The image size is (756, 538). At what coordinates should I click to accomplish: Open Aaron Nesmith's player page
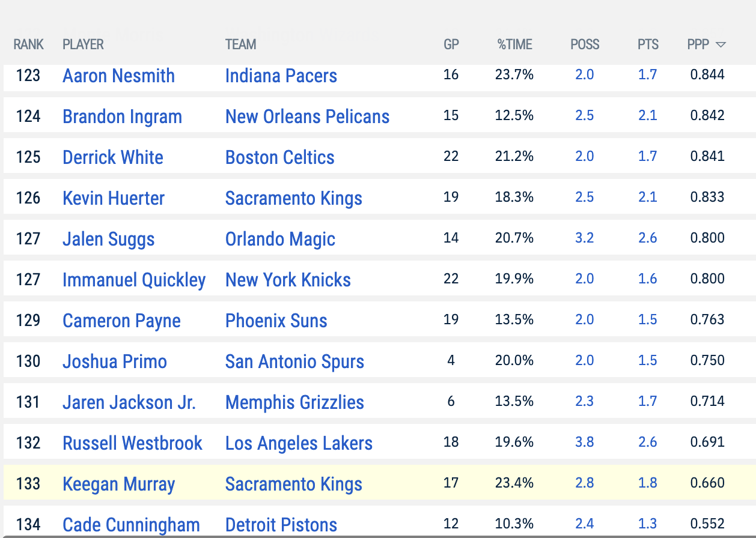tap(119, 76)
